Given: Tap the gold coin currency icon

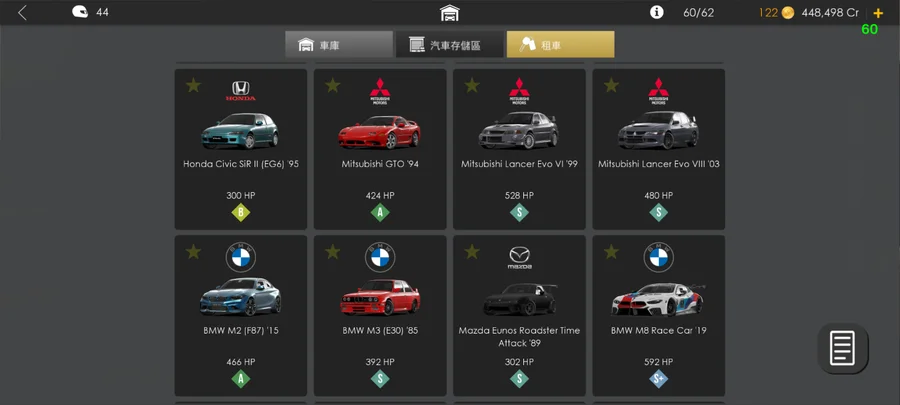Looking at the screenshot, I should pos(788,13).
